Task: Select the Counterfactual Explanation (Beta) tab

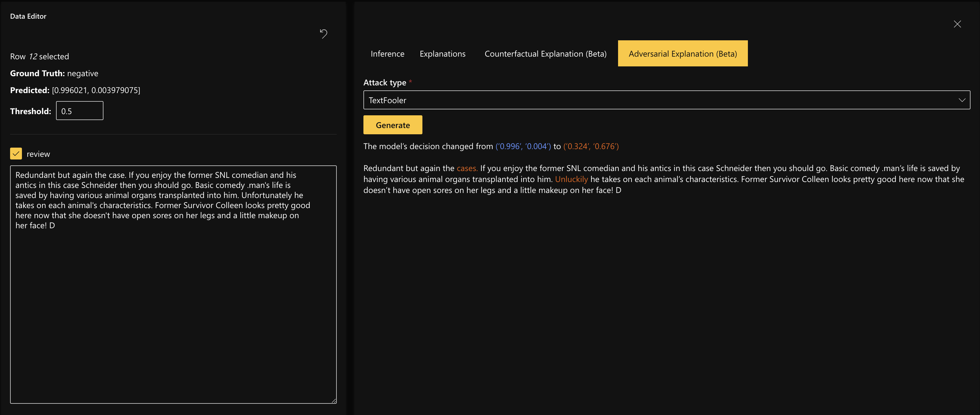Action: [545, 54]
